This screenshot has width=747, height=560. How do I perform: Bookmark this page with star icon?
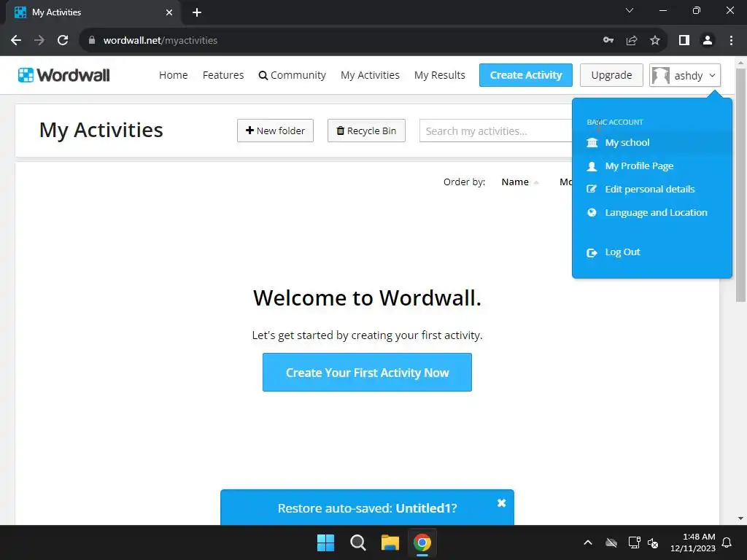[x=655, y=41]
